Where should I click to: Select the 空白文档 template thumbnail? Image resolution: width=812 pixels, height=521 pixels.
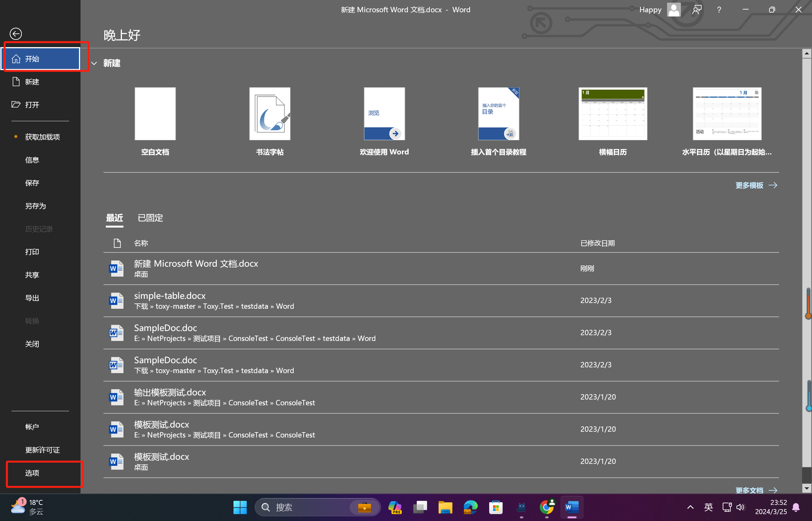(155, 114)
